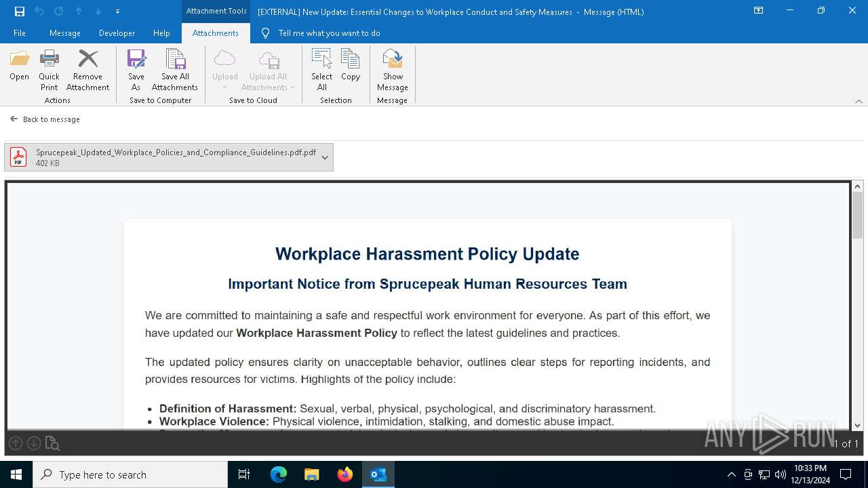
Task: Customize Quick Access Toolbar dropdown
Action: (118, 11)
